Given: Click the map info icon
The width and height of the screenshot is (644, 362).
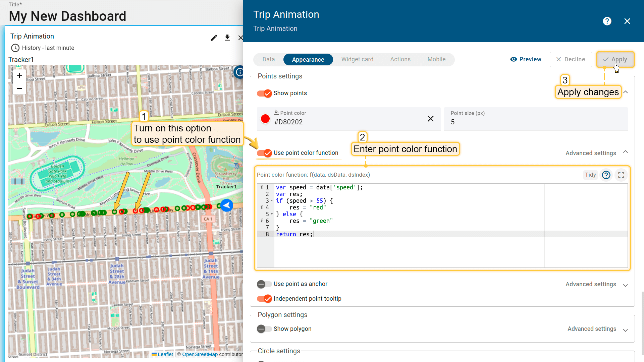Looking at the screenshot, I should coord(239,72).
